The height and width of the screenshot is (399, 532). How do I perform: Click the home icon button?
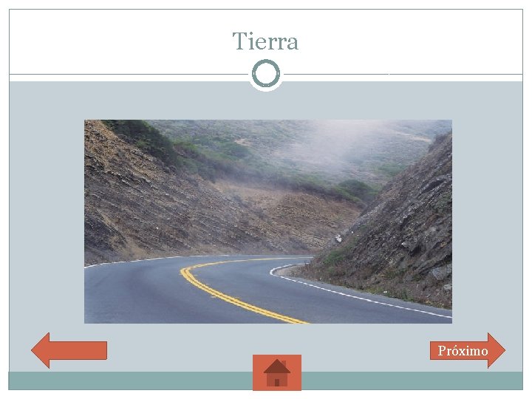tap(277, 372)
